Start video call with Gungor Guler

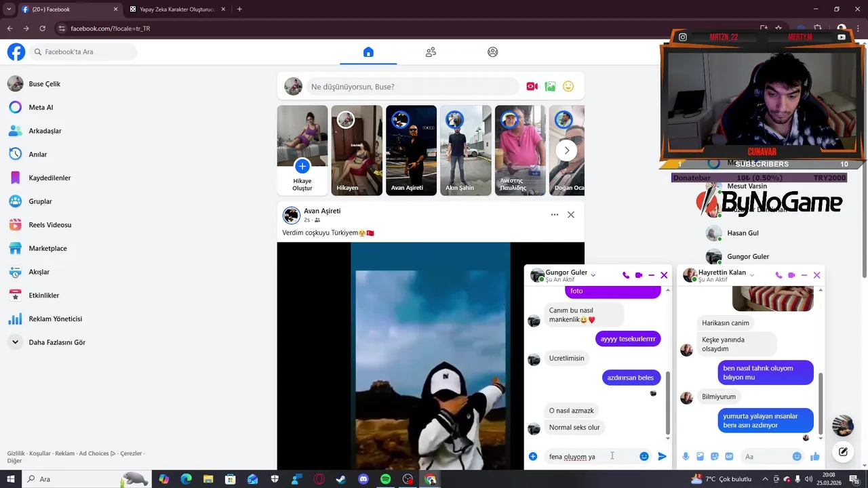coord(639,275)
